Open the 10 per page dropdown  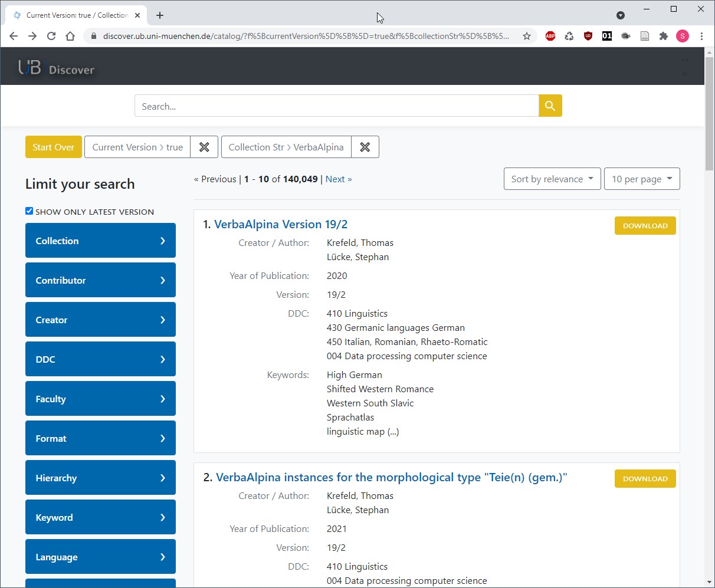click(x=642, y=179)
